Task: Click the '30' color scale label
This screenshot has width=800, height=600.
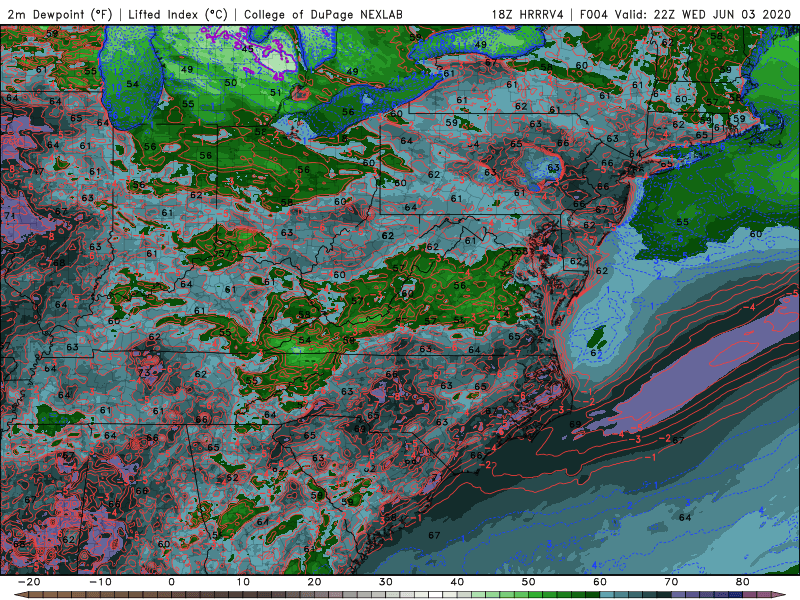Action: click(386, 582)
